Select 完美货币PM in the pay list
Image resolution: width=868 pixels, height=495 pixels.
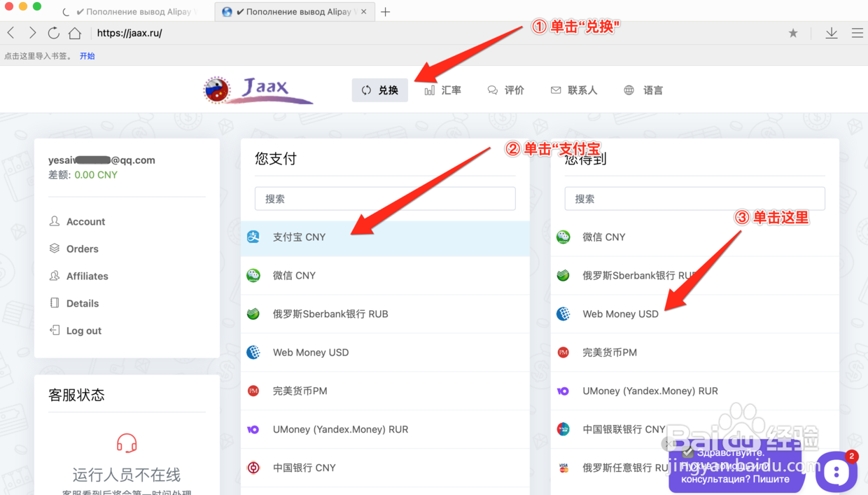(385, 391)
